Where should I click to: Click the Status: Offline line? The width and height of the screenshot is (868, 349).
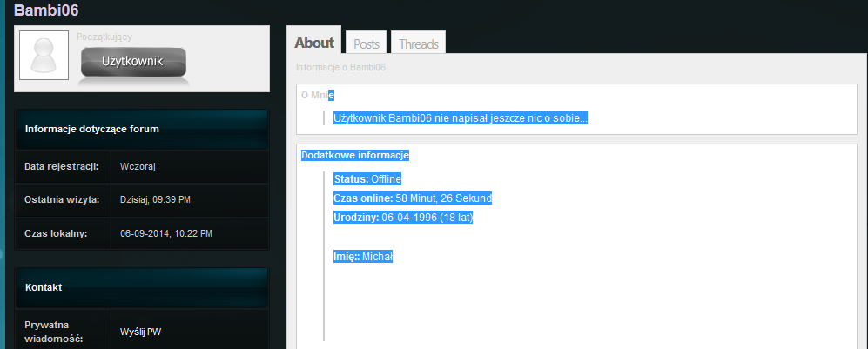(x=367, y=179)
